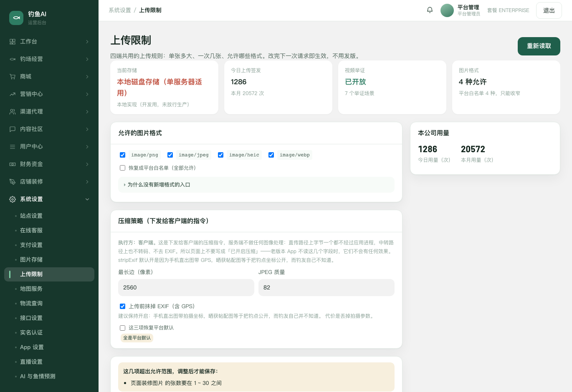Click the 钓场经营 fish icon

13,59
